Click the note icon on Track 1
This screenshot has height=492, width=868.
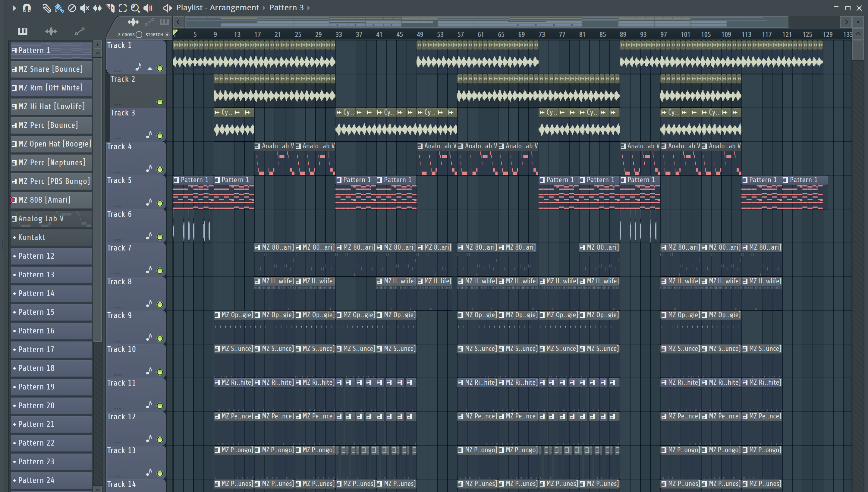point(138,67)
